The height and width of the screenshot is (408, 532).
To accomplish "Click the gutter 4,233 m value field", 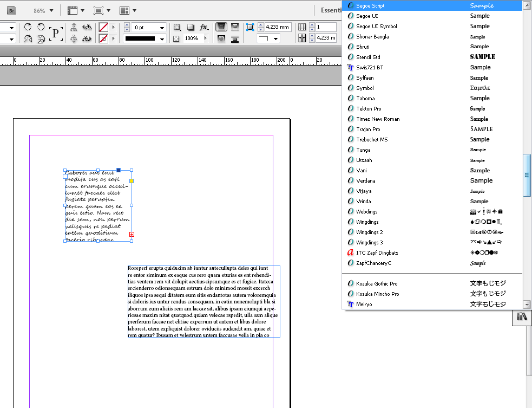I will [x=326, y=38].
